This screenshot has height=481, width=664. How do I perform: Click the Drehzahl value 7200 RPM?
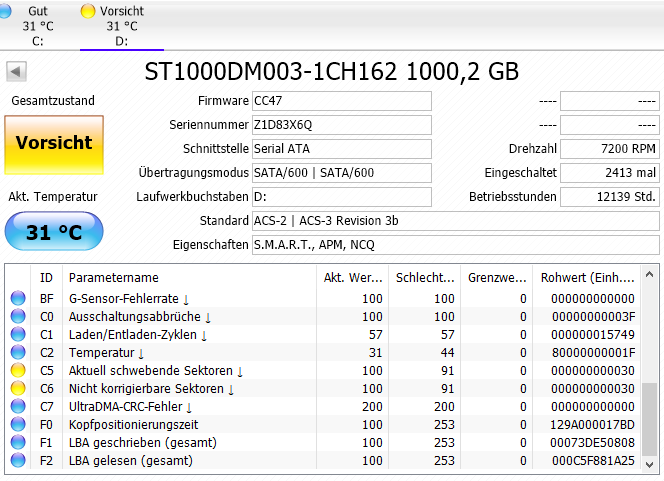pyautogui.click(x=610, y=149)
